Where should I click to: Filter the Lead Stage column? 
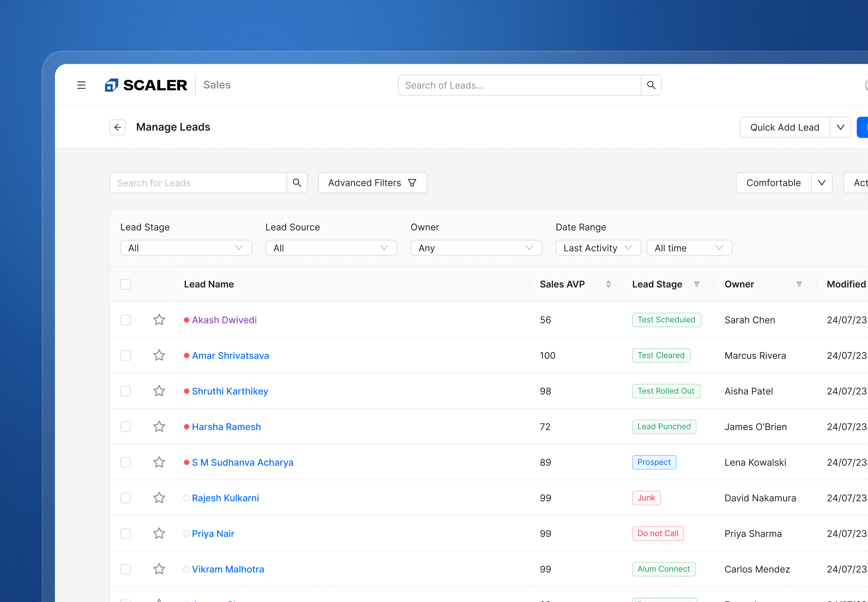click(x=697, y=284)
